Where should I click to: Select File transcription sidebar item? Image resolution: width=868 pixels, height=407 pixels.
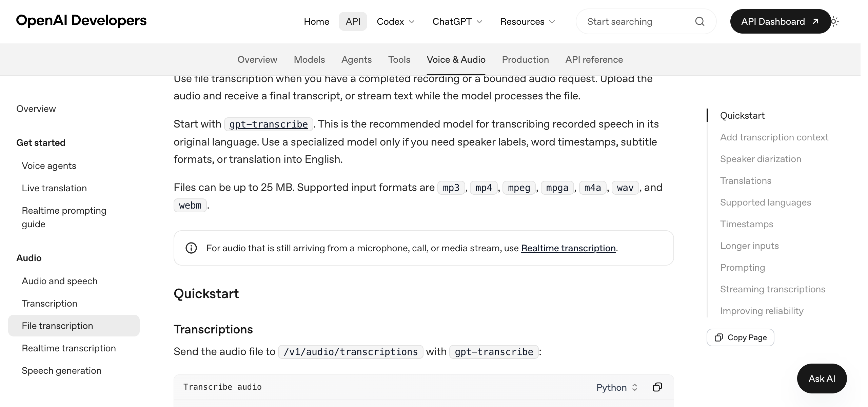(x=74, y=326)
